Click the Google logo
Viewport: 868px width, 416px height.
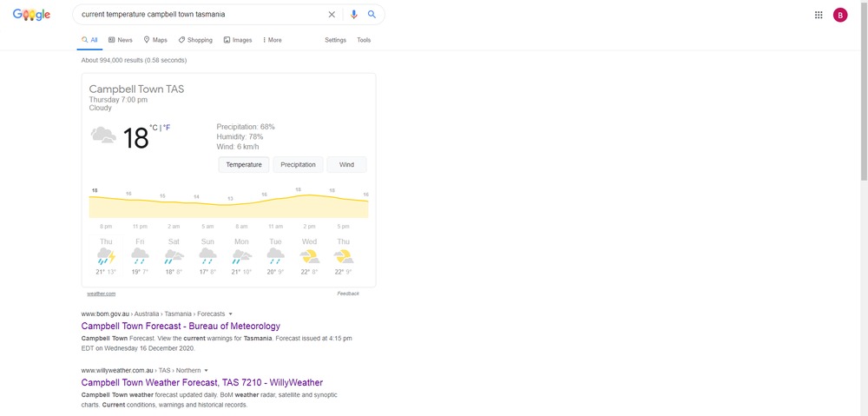pos(31,15)
